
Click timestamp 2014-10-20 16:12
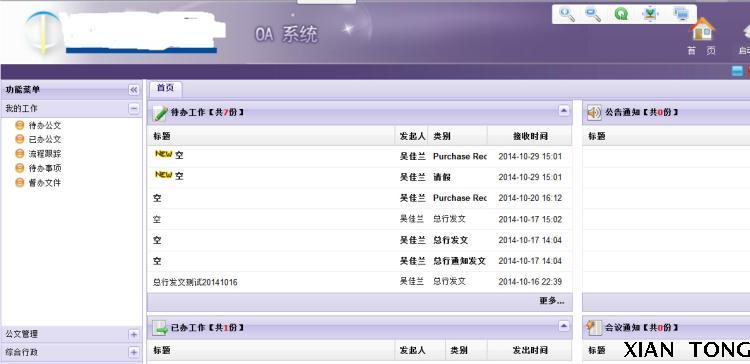pos(530,198)
